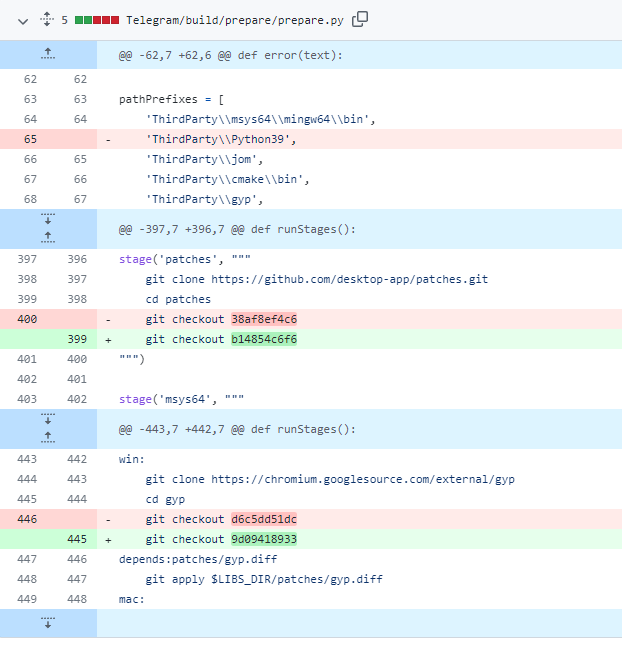Click the msys64\\mingw64\\bin path line
The image size is (622, 646).
260,119
